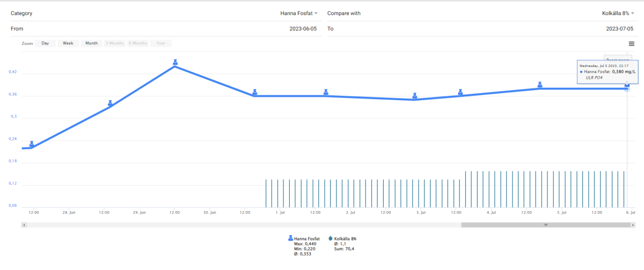Click the disabled 3 Months zoom button
The width and height of the screenshot is (644, 270).
tap(114, 43)
